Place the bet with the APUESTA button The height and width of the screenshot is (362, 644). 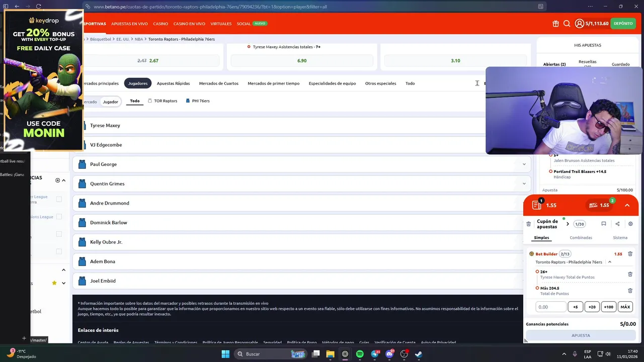click(x=581, y=335)
